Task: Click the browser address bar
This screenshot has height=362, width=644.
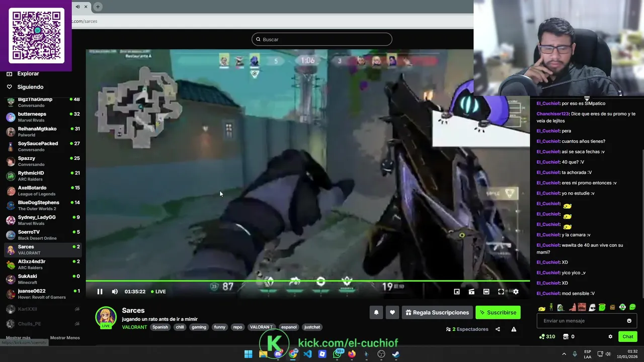Action: coord(272,21)
